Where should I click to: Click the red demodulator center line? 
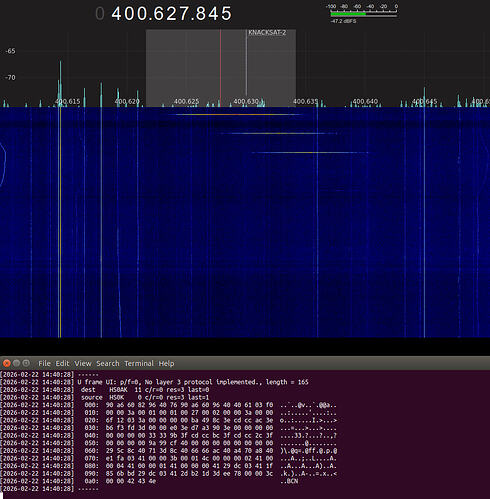coord(220,67)
